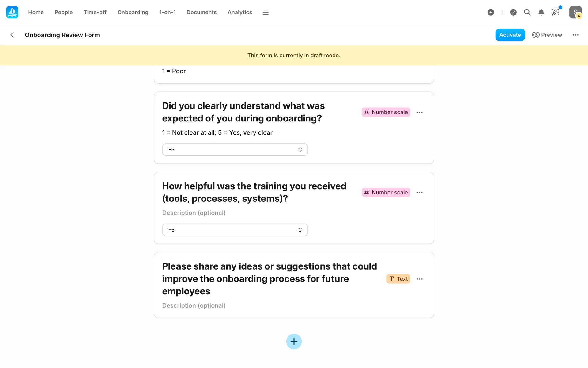Open options menu for suggestions question
Screen dimensions: 588x368
(420, 279)
